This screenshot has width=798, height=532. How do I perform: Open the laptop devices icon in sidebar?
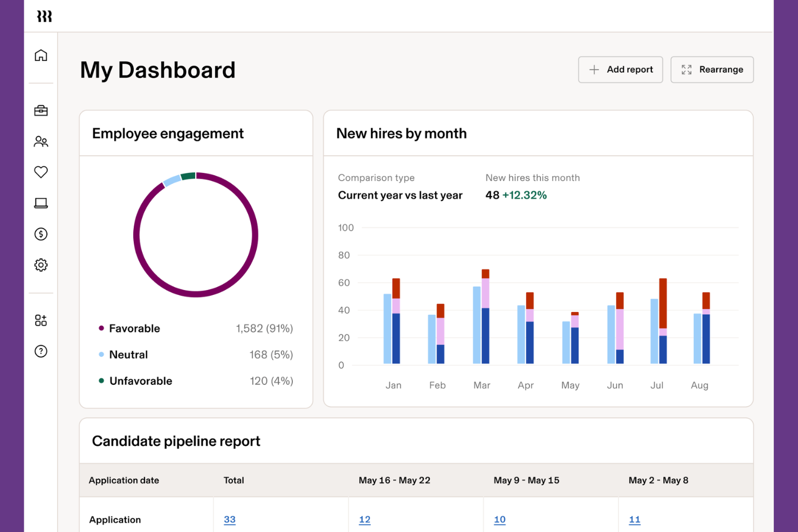(x=41, y=203)
